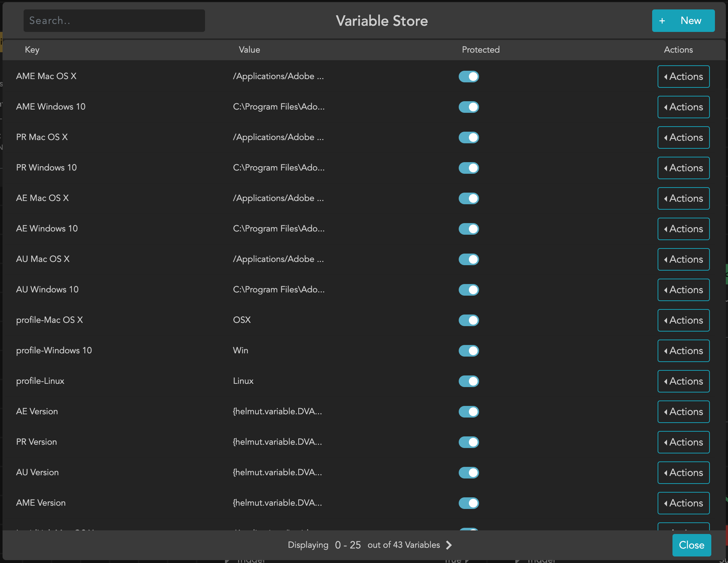Click the Value column header
Screen dimensions: 728x563
click(249, 50)
